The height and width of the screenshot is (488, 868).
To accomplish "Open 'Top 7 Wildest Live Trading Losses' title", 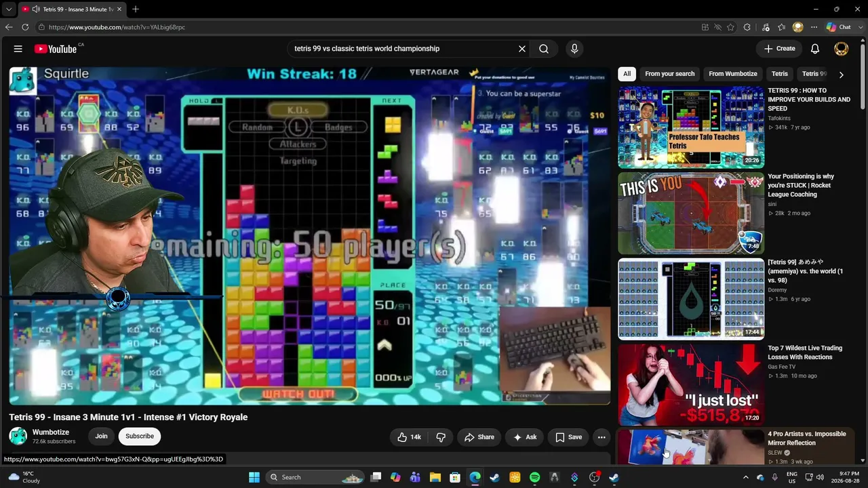I will point(805,352).
